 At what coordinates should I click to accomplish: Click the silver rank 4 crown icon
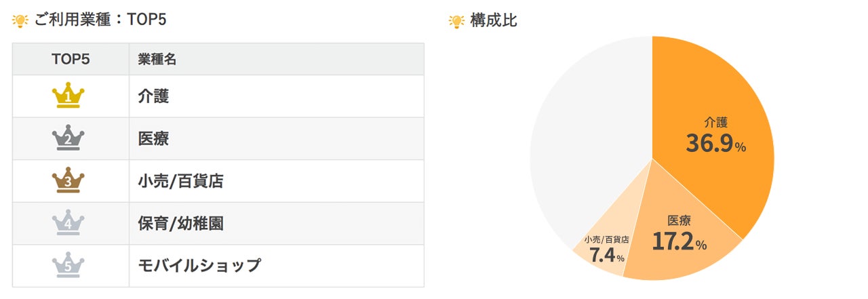point(67,223)
